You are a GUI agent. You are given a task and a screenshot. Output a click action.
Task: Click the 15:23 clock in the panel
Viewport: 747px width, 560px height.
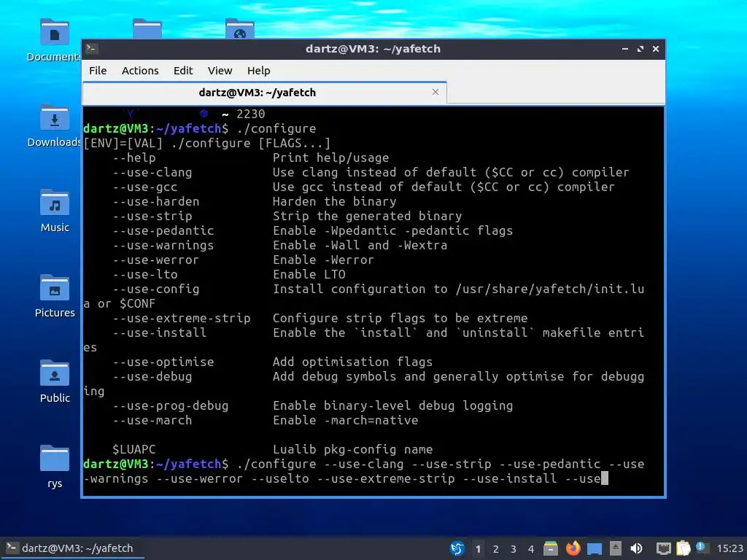pyautogui.click(x=729, y=548)
